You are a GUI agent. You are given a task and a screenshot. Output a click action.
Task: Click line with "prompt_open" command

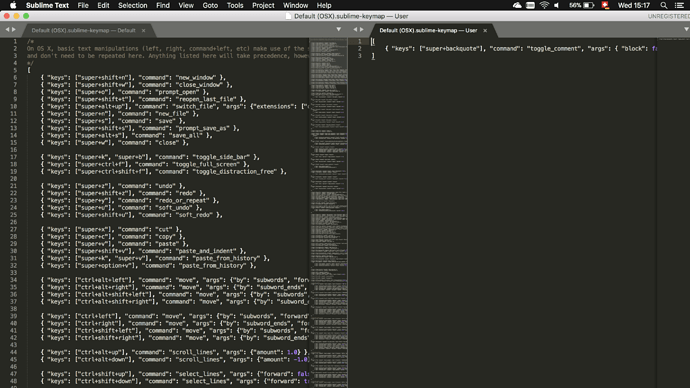pyautogui.click(x=125, y=92)
